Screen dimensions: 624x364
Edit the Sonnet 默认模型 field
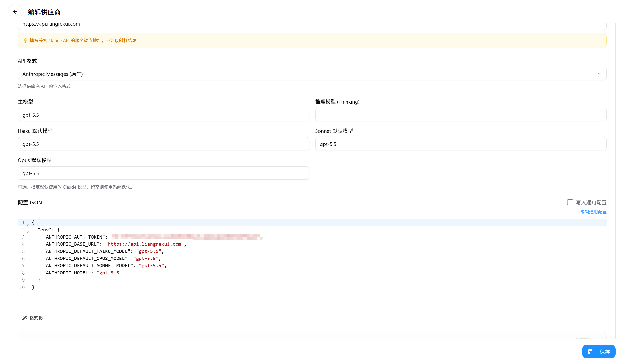(461, 144)
